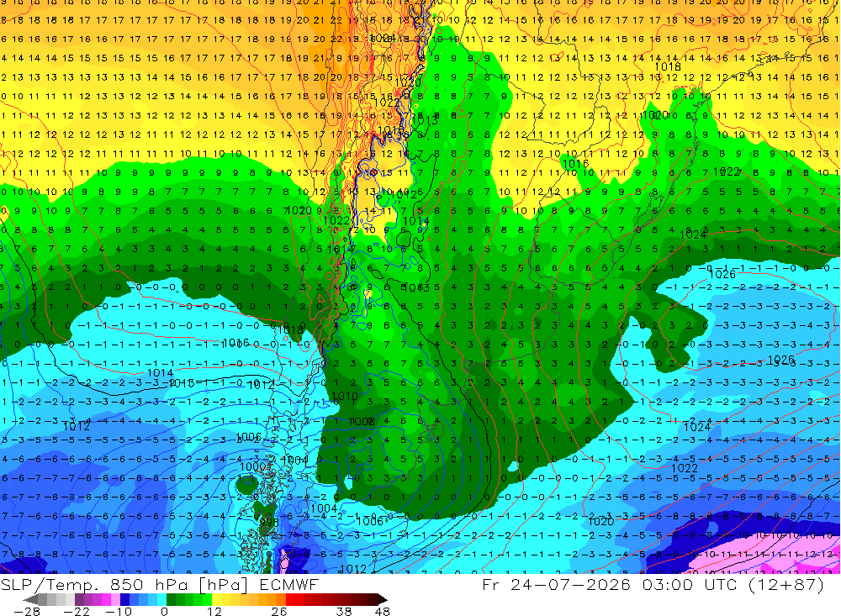This screenshot has height=616, width=841.
Task: Select the -22 legend label
Action: [77, 611]
